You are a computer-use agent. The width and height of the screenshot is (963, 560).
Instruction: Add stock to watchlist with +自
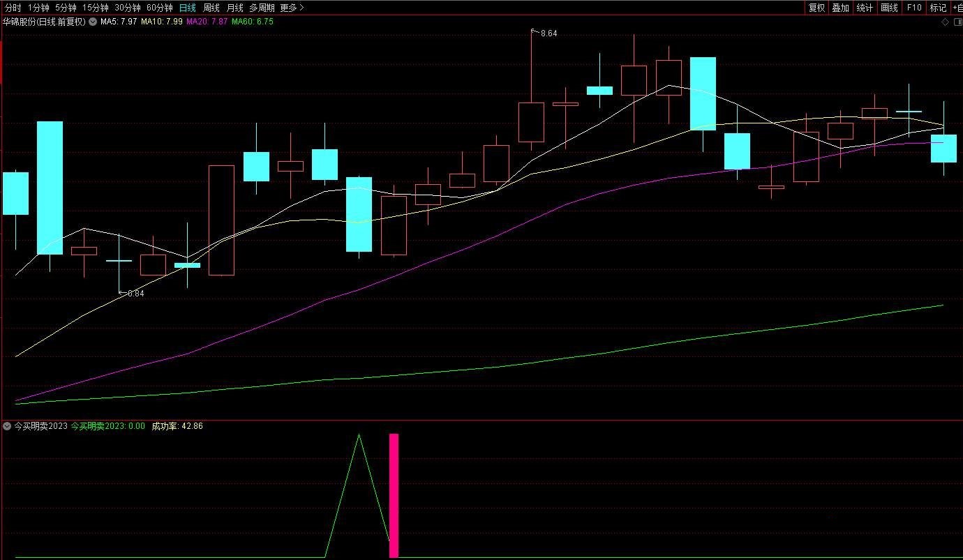click(x=957, y=8)
